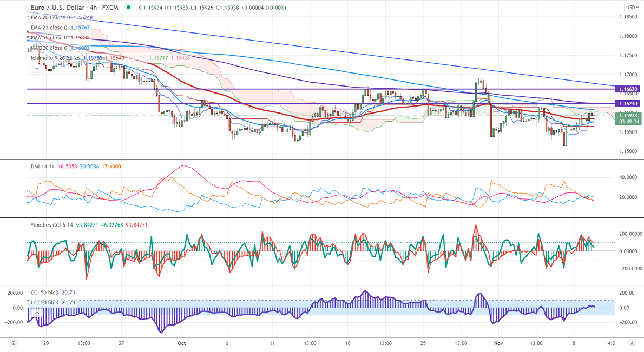Click the DMI pane 40.0000 scale label

(628, 178)
